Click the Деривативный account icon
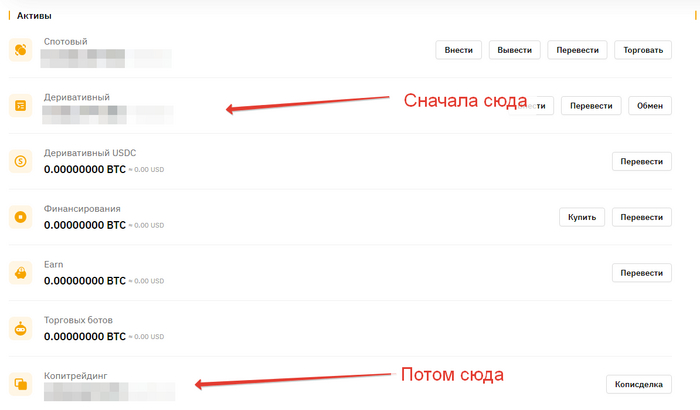This screenshot has width=700, height=410. click(x=21, y=106)
